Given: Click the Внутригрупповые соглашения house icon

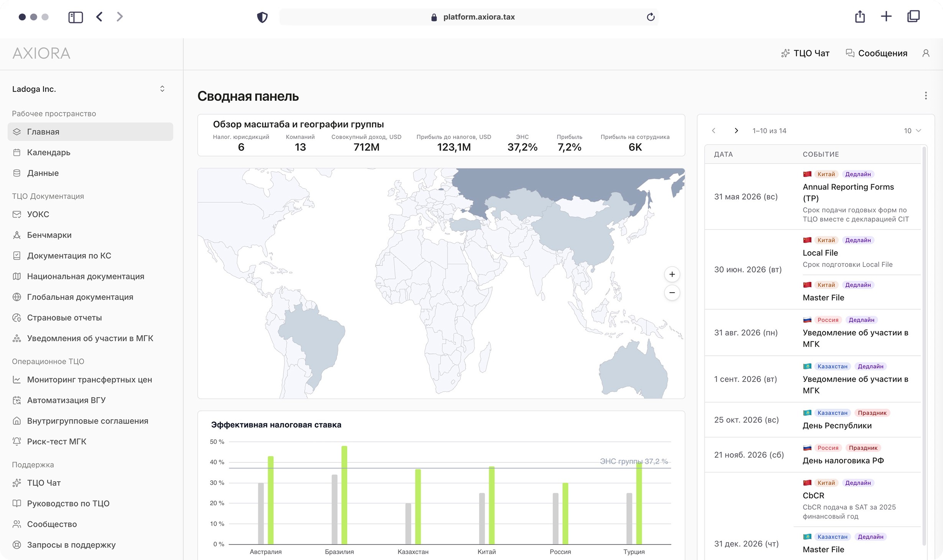Looking at the screenshot, I should [16, 421].
